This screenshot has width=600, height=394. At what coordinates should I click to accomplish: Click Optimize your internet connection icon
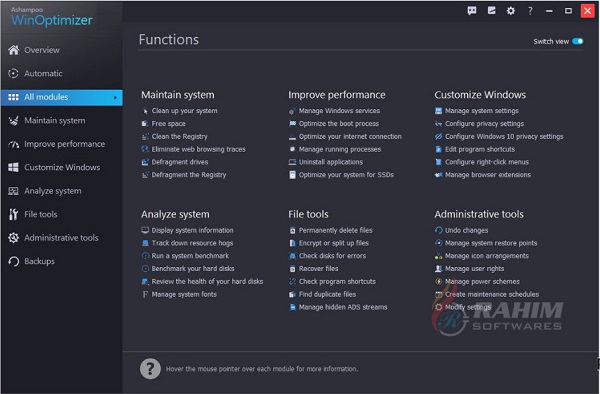click(292, 137)
